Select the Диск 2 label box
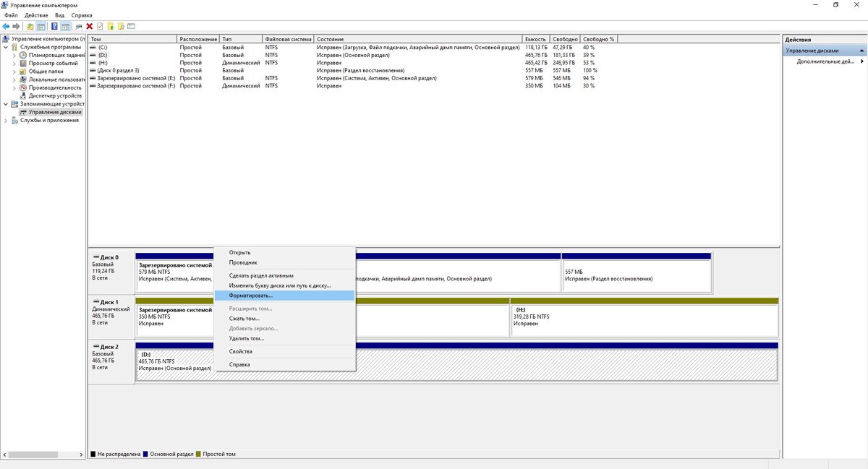This screenshot has width=868, height=469. pyautogui.click(x=111, y=361)
